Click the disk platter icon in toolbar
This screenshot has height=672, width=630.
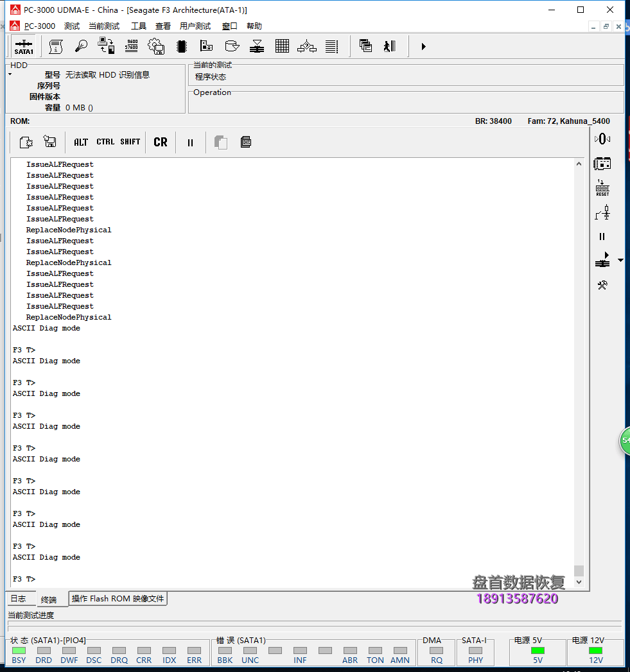232,46
